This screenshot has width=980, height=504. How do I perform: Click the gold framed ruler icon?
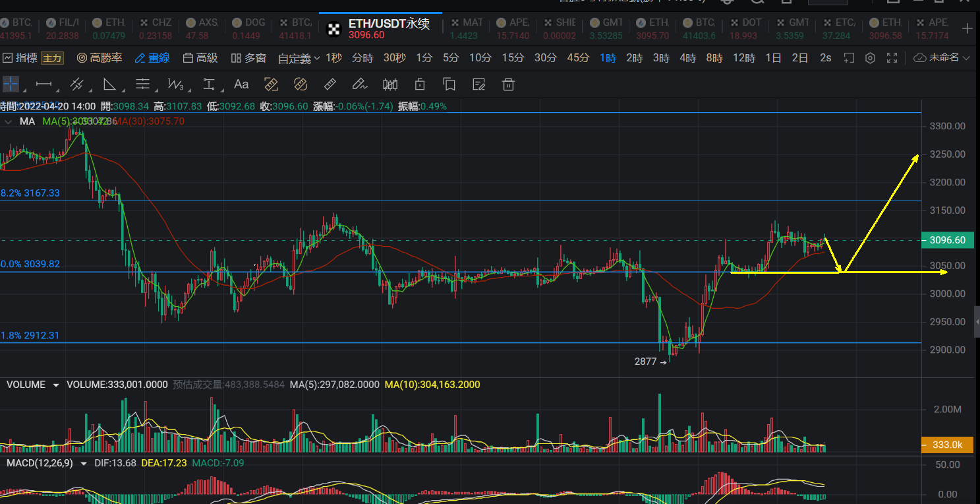tap(271, 84)
